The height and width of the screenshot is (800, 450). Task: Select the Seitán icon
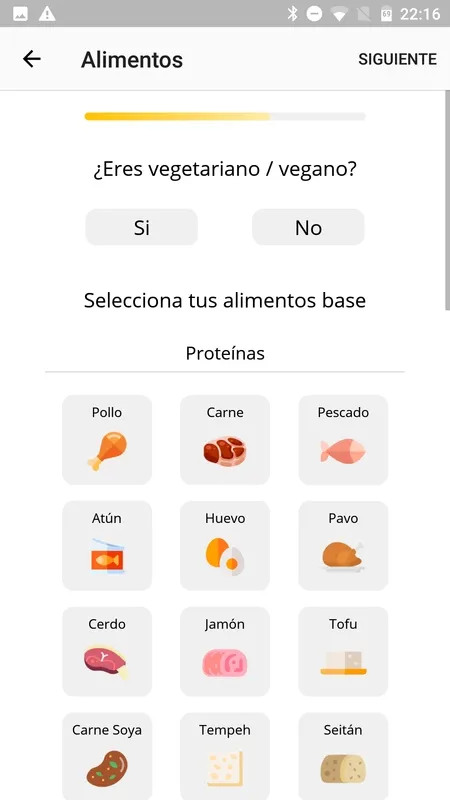tap(343, 769)
